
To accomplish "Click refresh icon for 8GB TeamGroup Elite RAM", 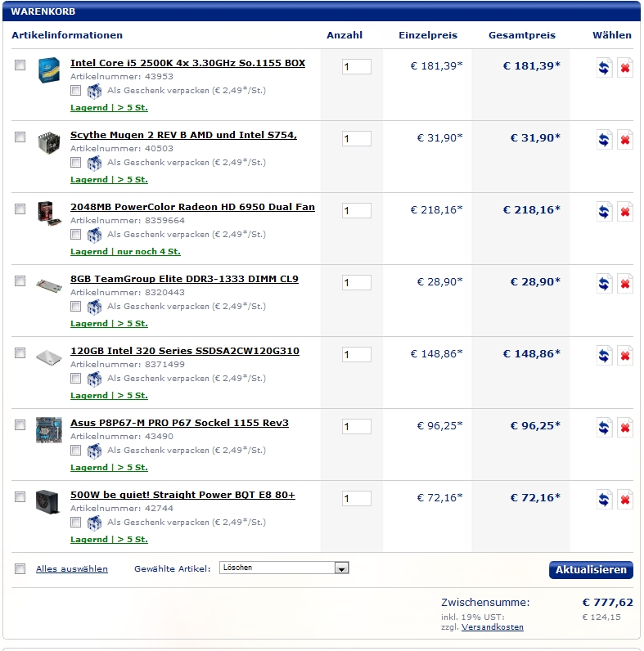I will point(604,284).
